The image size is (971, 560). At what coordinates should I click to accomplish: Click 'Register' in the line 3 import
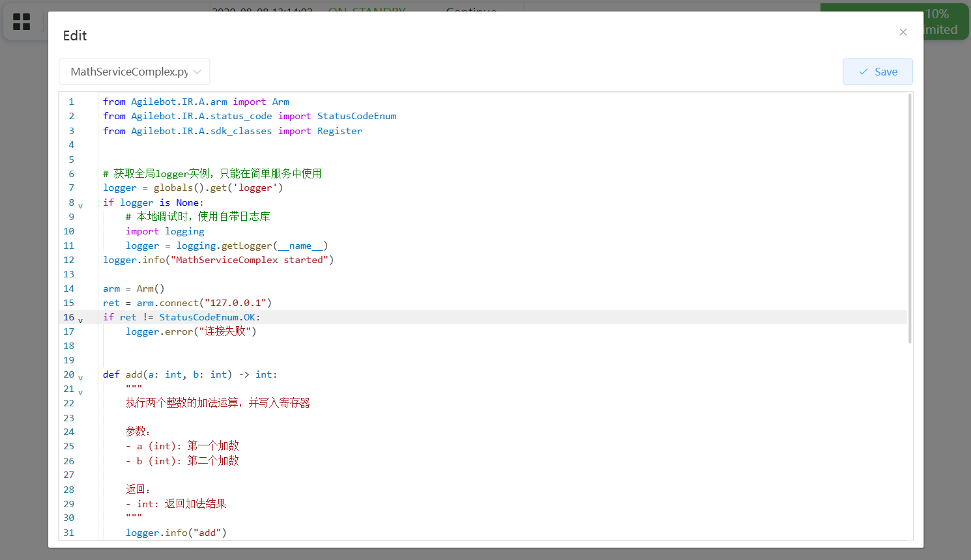point(340,131)
